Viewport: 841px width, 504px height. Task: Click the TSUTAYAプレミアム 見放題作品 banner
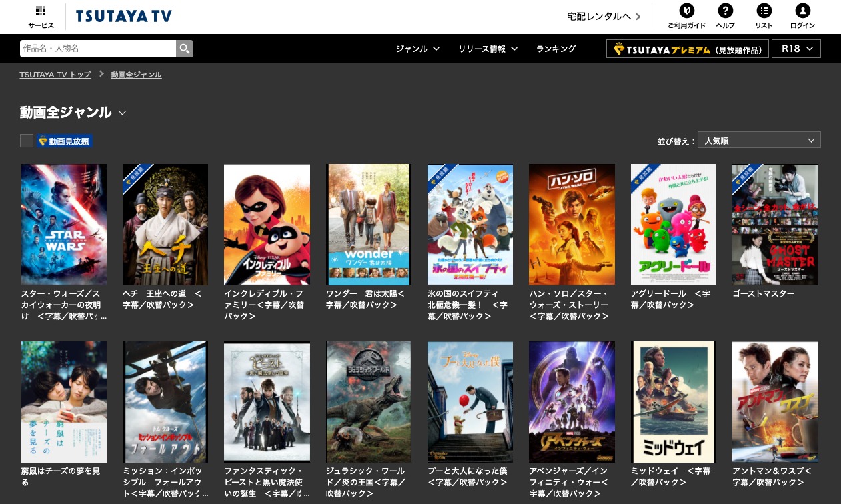click(x=688, y=49)
